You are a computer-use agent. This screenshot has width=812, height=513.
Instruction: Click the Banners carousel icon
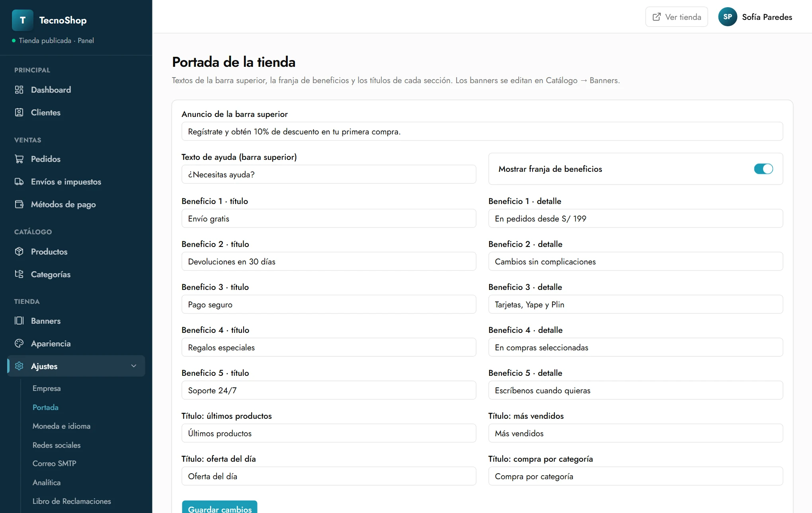coord(19,321)
